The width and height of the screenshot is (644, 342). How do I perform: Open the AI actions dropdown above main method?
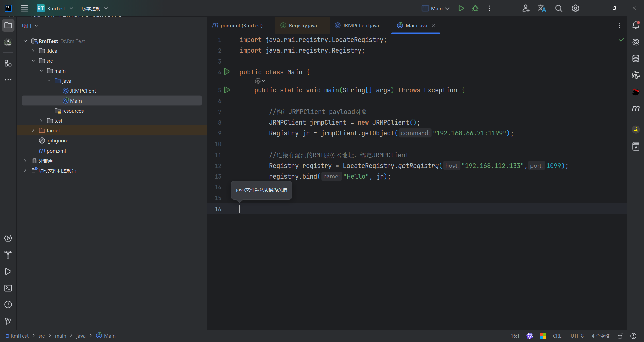tap(260, 81)
